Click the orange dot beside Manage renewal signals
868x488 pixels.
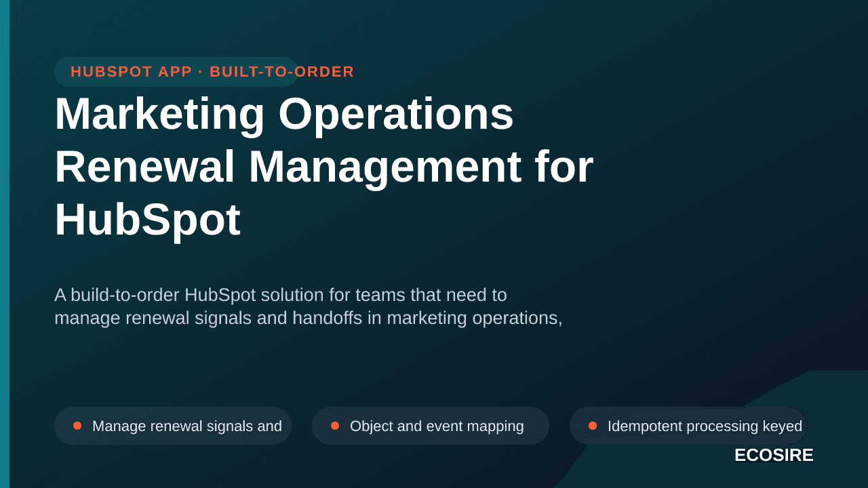tap(77, 426)
